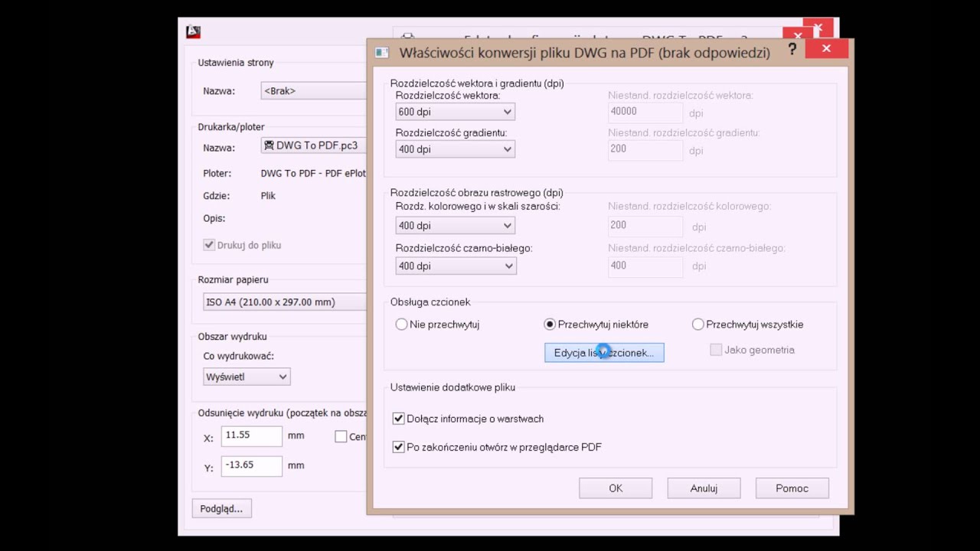Screen dimensions: 980x551
Task: Open Rozdzielczość czarno-białego dropdown
Action: (456, 266)
